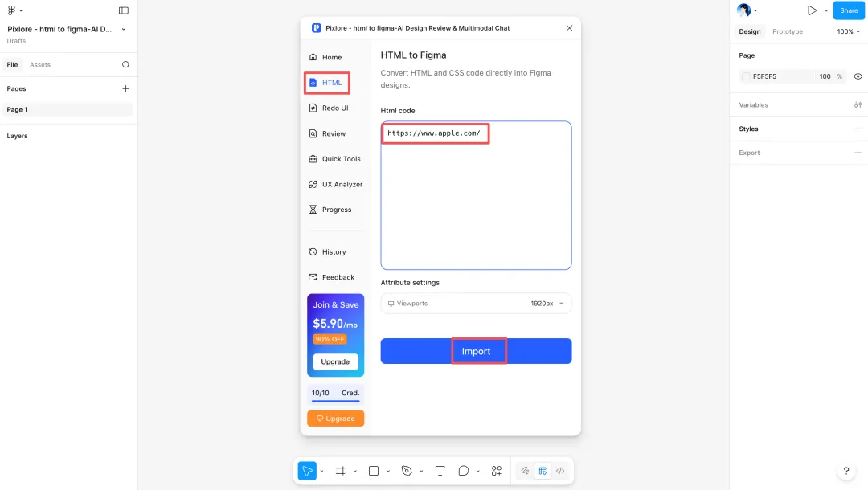Select Page 1 in the pages list
The image size is (868, 490).
68,109
